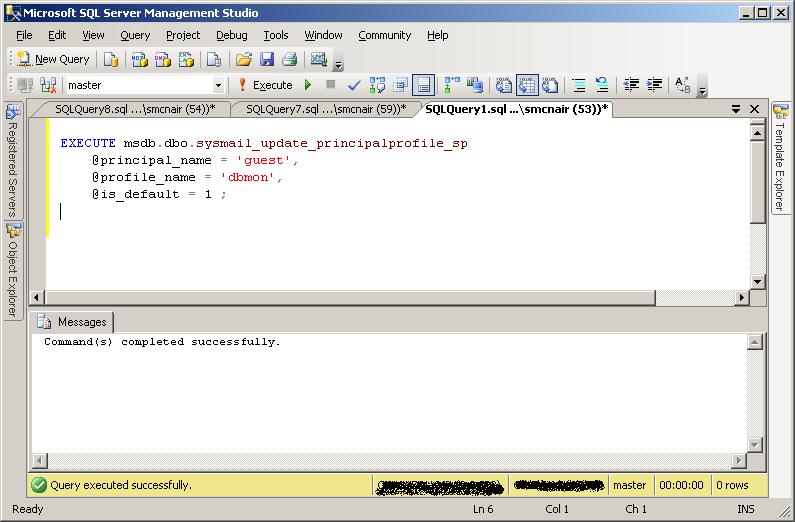Open the Help menu
795x522 pixels.
coord(438,35)
